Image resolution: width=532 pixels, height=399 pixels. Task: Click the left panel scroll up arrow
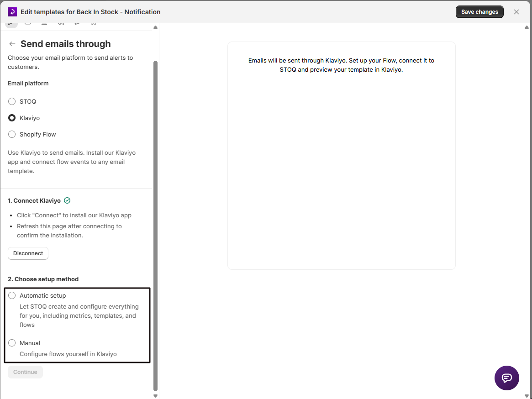(155, 27)
